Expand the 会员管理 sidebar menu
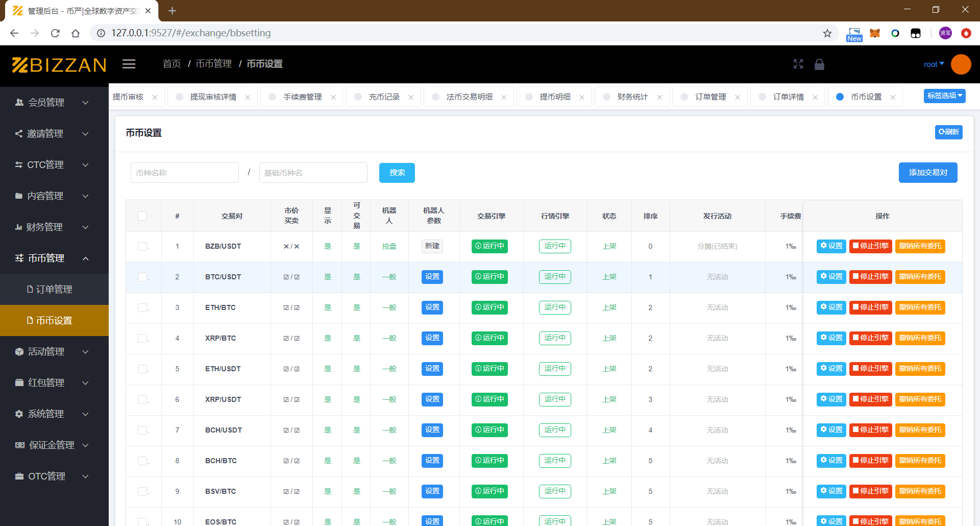Viewport: 980px width, 526px height. point(54,102)
